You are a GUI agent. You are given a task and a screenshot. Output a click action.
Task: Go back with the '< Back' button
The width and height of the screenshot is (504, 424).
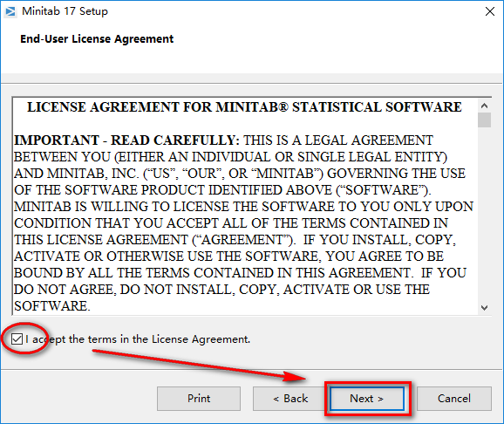coord(290,399)
